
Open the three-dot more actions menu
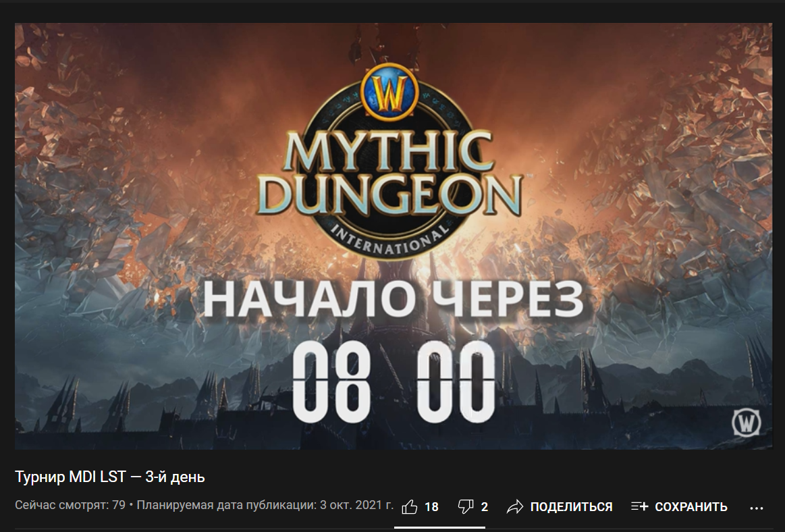pyautogui.click(x=757, y=508)
